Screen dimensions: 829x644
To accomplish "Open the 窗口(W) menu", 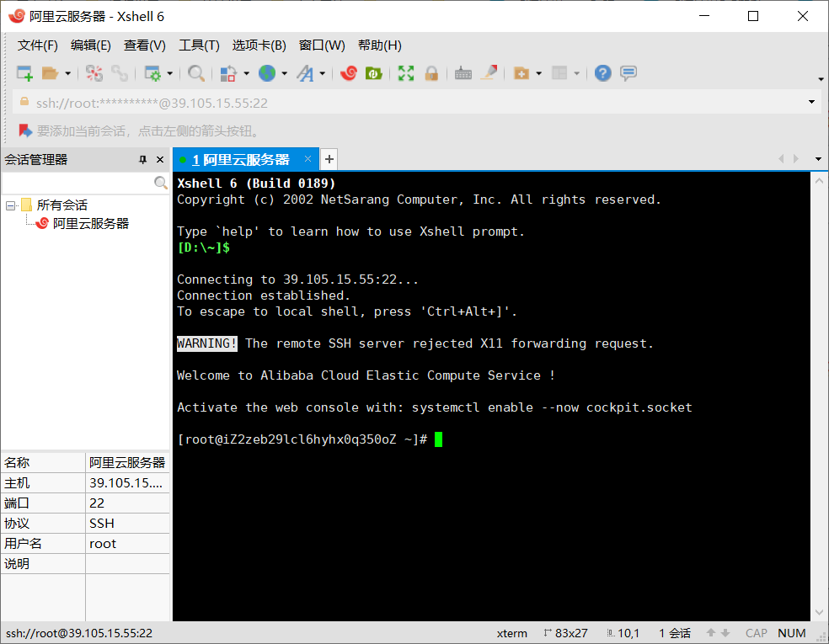I will point(322,45).
